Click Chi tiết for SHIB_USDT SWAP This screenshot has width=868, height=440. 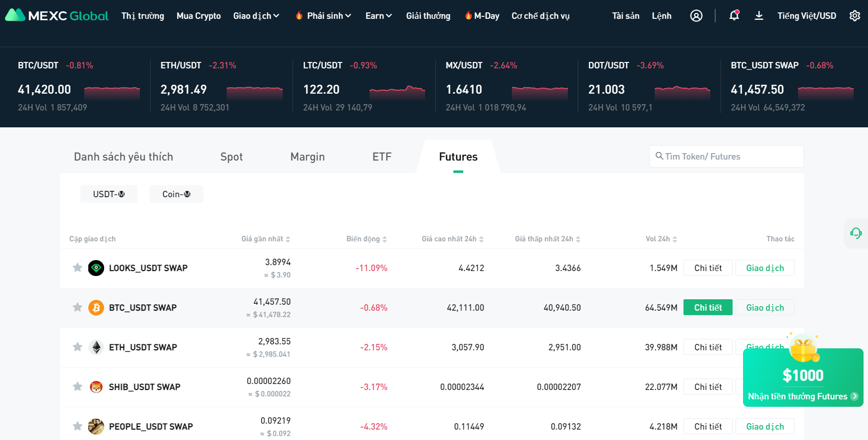tap(708, 387)
